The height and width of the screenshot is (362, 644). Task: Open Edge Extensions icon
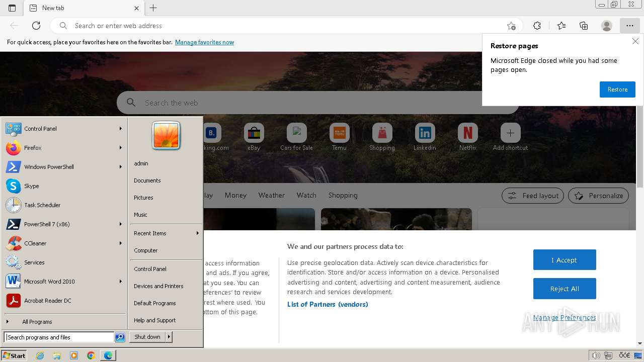coord(537,26)
